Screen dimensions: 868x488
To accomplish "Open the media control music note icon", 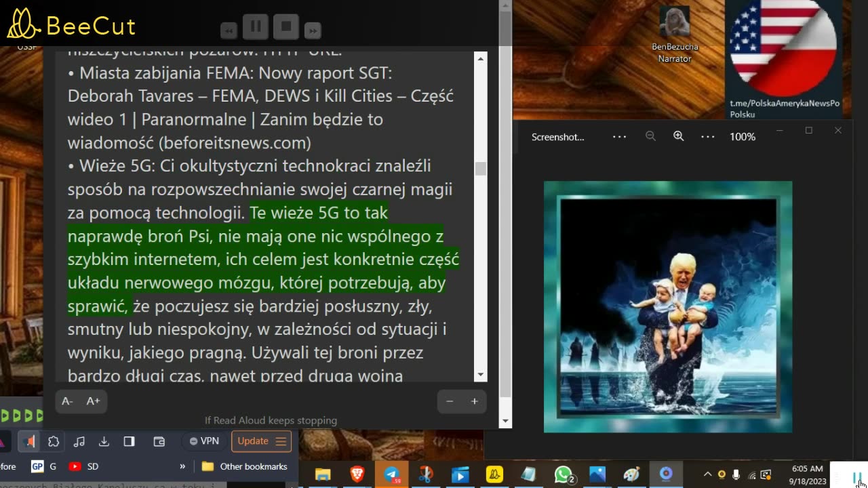I will tap(79, 441).
